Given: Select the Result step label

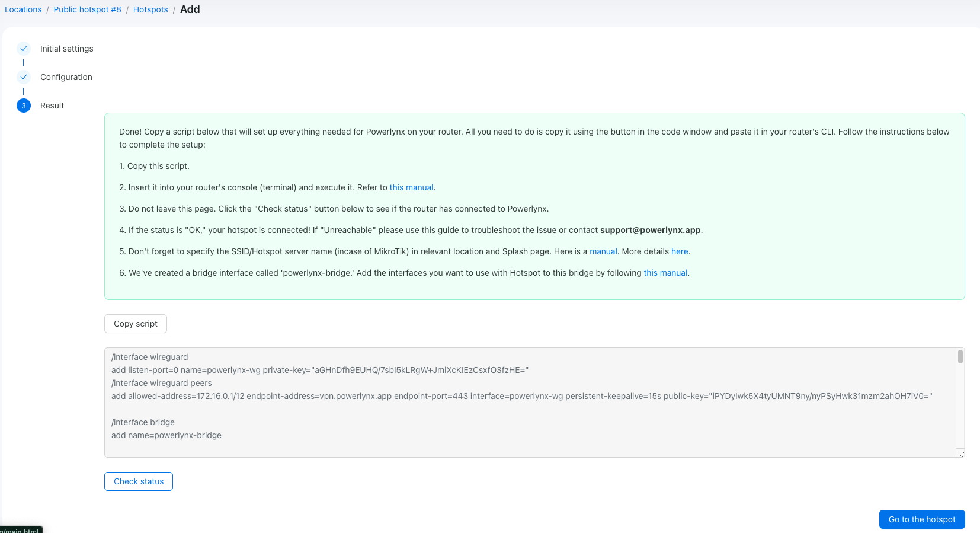Looking at the screenshot, I should (52, 106).
